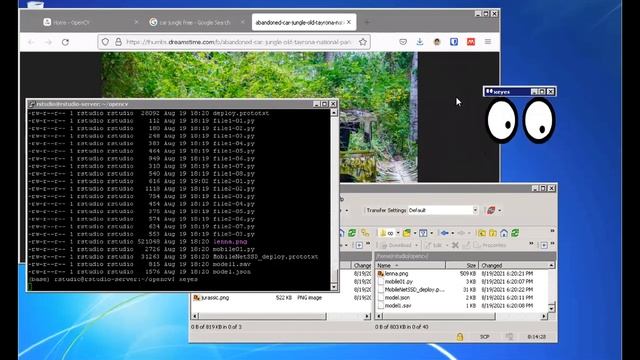
Task: Open remote file Properties in WinSCP
Action: (x=490, y=245)
